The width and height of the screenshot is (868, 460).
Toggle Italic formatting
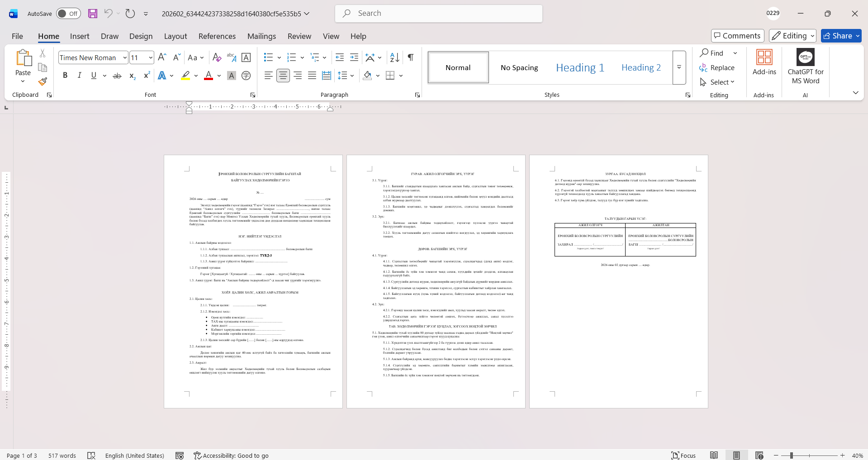(80, 76)
